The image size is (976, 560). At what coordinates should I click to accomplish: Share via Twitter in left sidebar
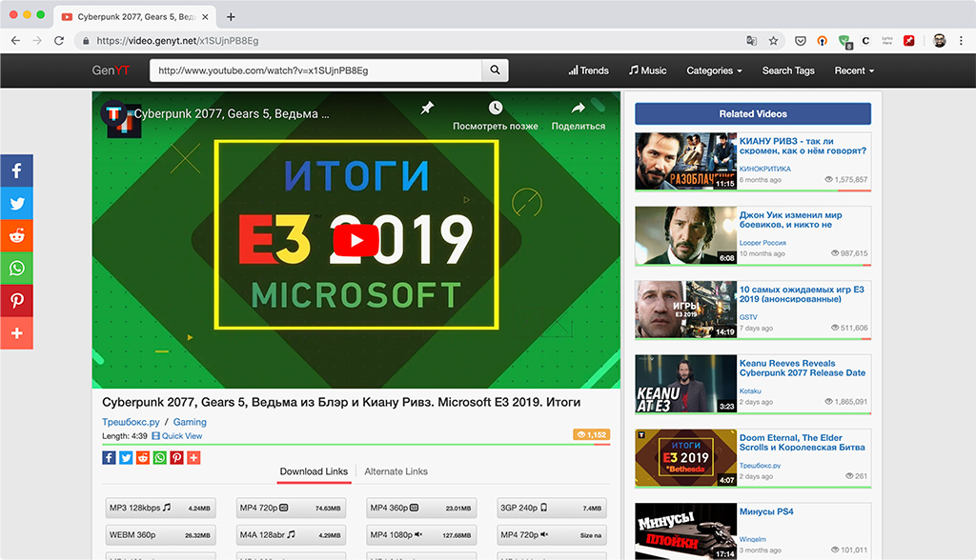pyautogui.click(x=17, y=203)
